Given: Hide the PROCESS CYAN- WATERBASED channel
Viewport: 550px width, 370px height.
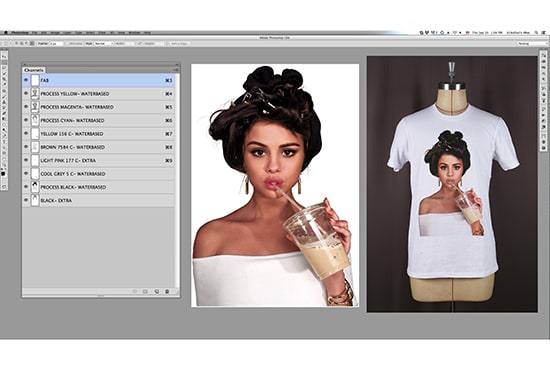Looking at the screenshot, I should 26,120.
